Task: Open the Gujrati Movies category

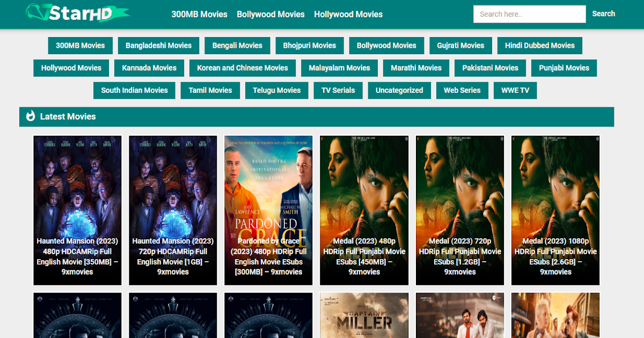Action: (460, 46)
